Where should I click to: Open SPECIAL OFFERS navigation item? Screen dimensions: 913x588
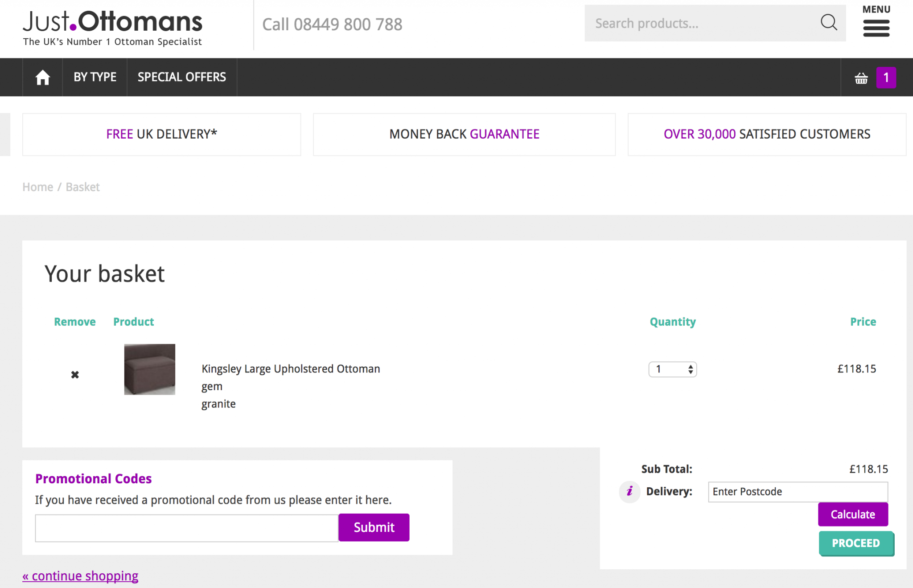181,78
